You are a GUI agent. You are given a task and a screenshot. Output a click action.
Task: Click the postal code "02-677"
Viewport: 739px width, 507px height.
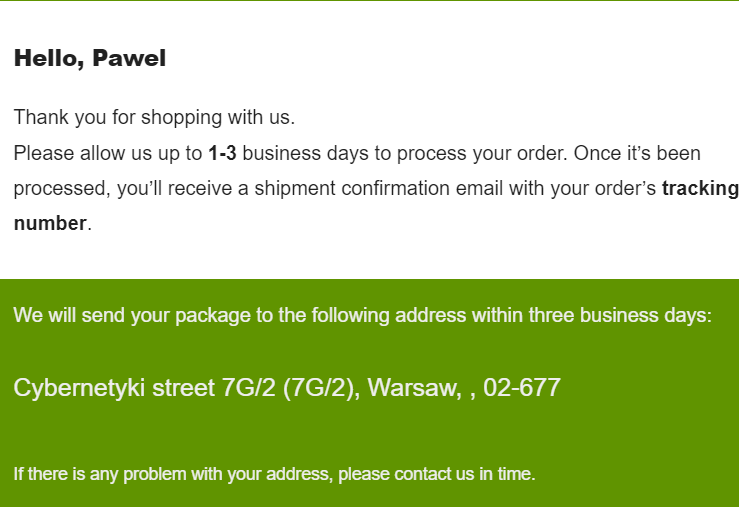(x=522, y=388)
